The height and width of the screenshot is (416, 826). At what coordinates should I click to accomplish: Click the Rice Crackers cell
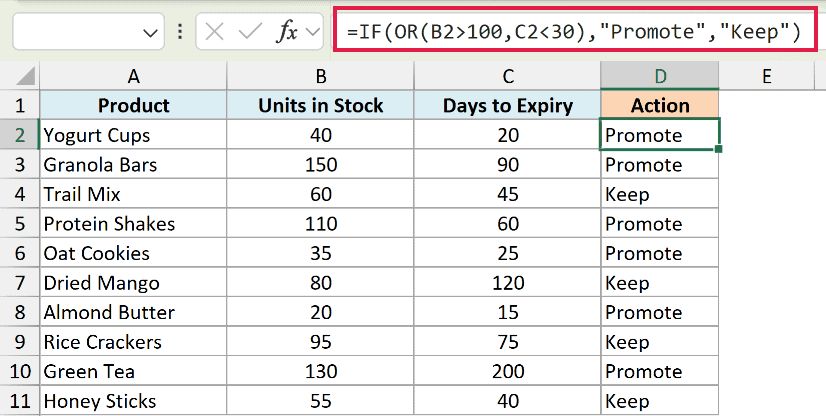[x=133, y=342]
